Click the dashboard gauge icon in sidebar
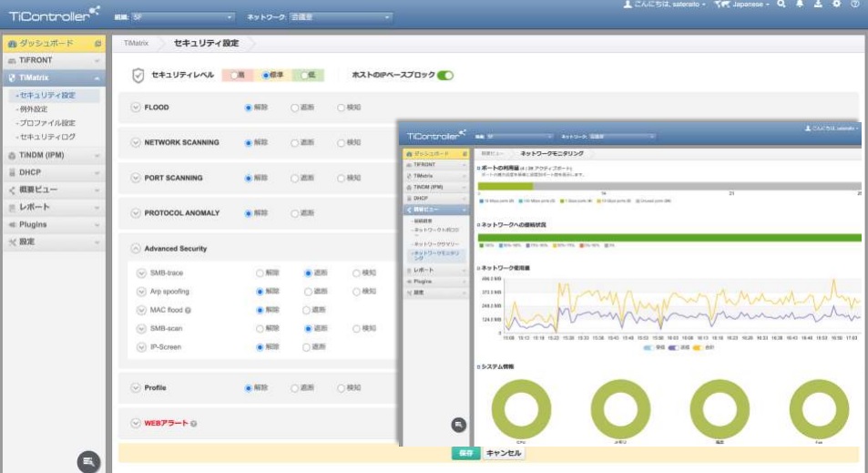 (12, 43)
